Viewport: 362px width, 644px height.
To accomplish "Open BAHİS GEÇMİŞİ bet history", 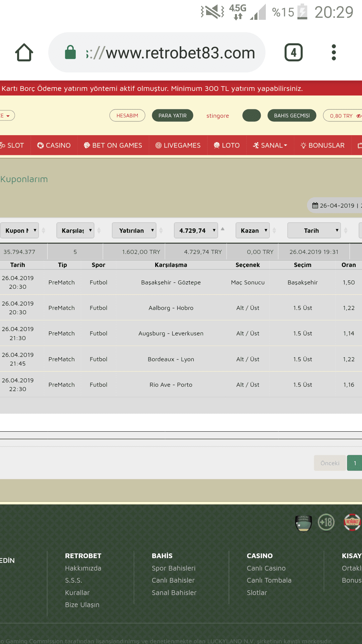I will [x=292, y=115].
